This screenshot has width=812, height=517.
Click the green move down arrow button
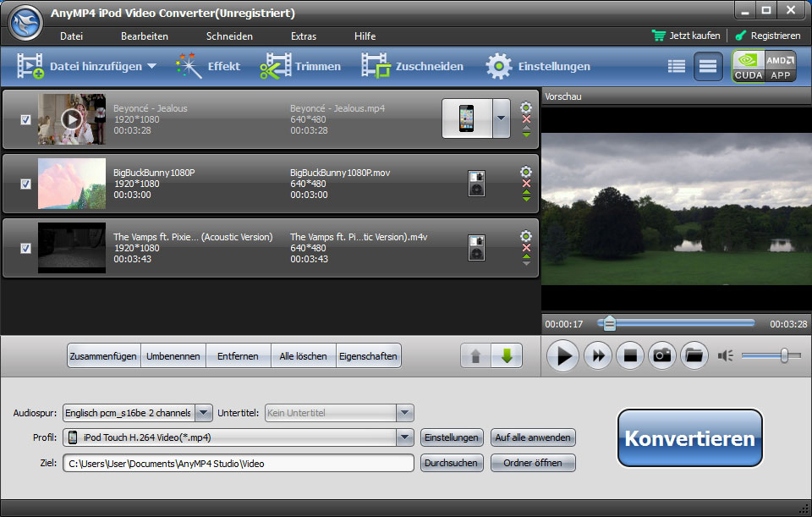click(x=507, y=356)
